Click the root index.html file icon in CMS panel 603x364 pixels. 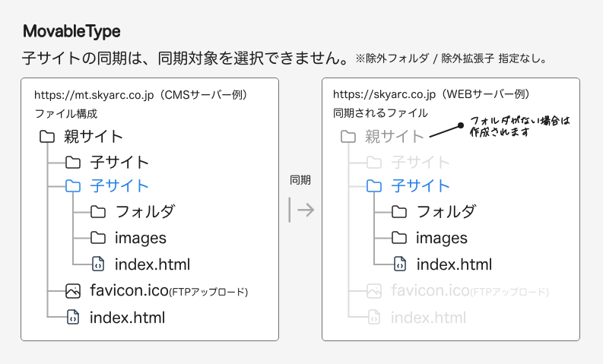pyautogui.click(x=73, y=317)
